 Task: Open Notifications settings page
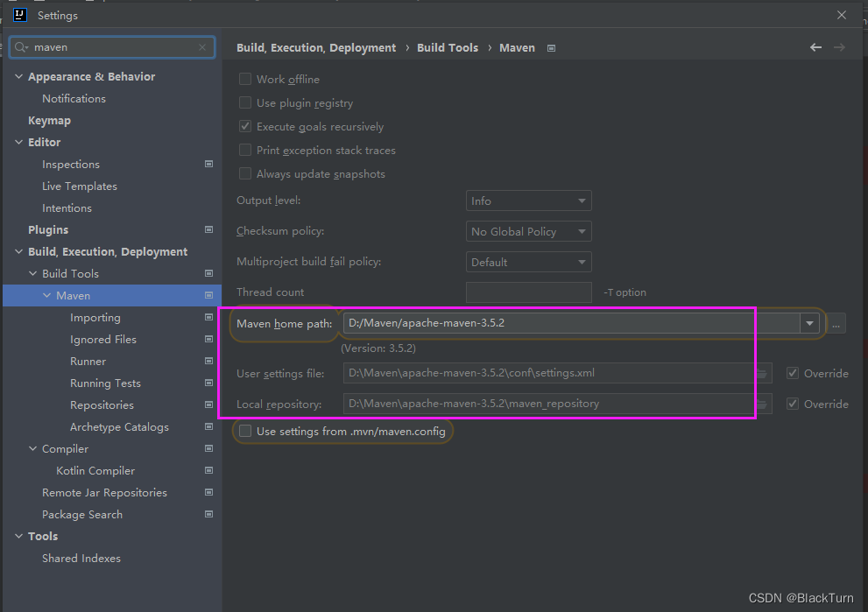pos(74,98)
